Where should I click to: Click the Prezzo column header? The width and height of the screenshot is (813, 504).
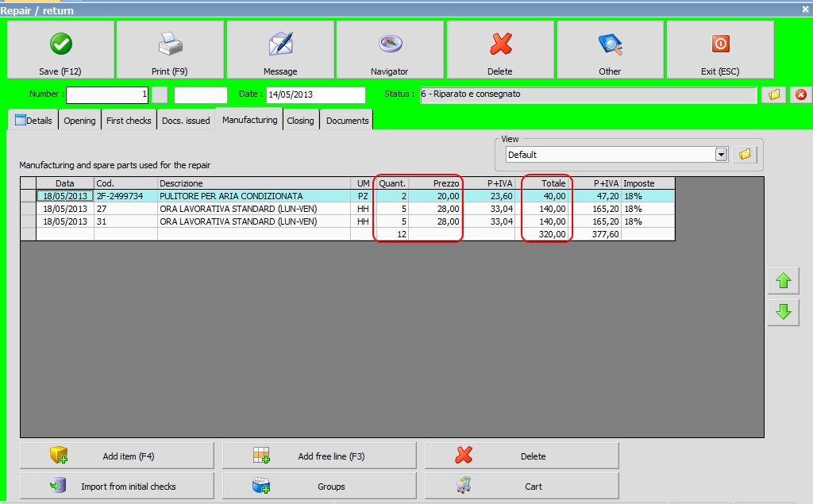point(436,183)
